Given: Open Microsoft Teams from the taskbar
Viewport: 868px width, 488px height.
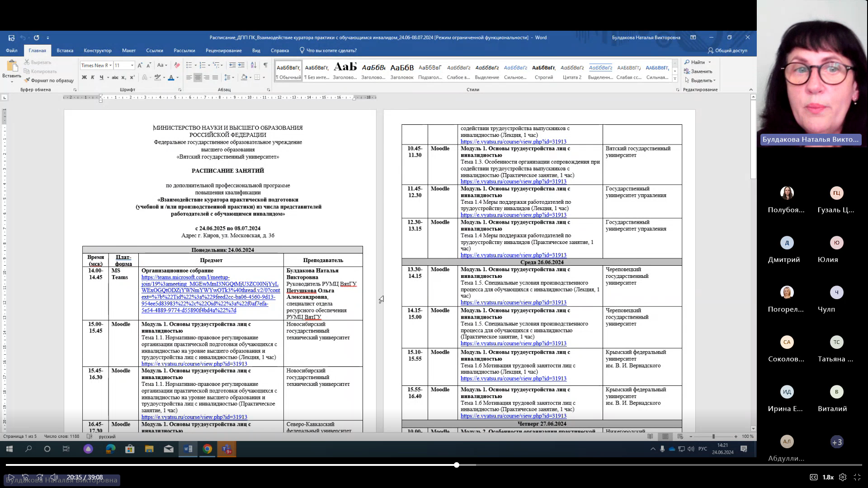Looking at the screenshot, I should (x=226, y=449).
